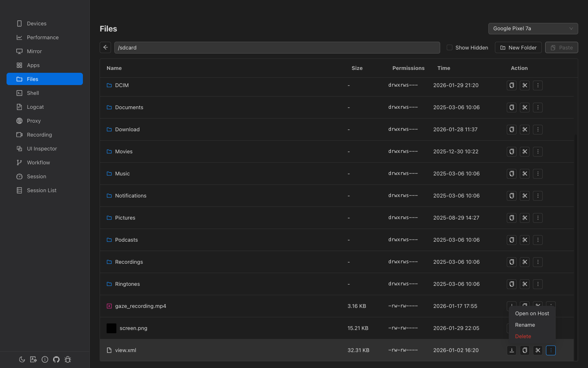This screenshot has width=588, height=368.
Task: Switch language using the translate icon
Action: [x=33, y=359]
